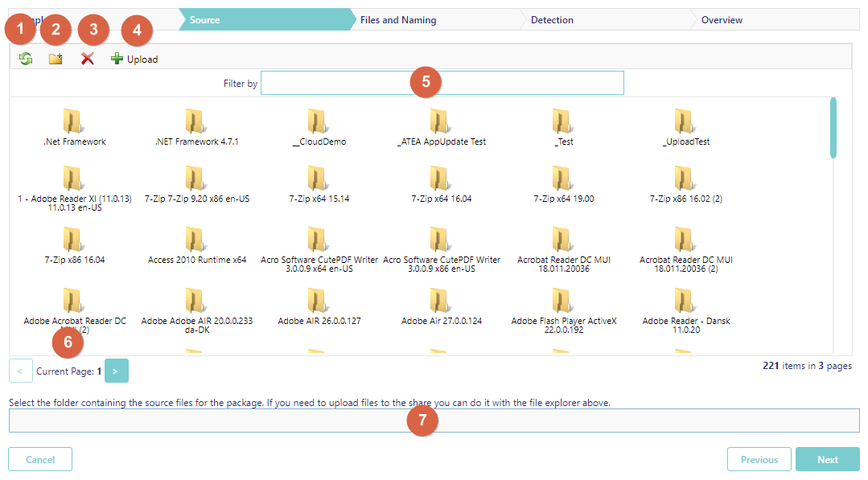Open the Overview step tab
The image size is (868, 480).
click(722, 20)
